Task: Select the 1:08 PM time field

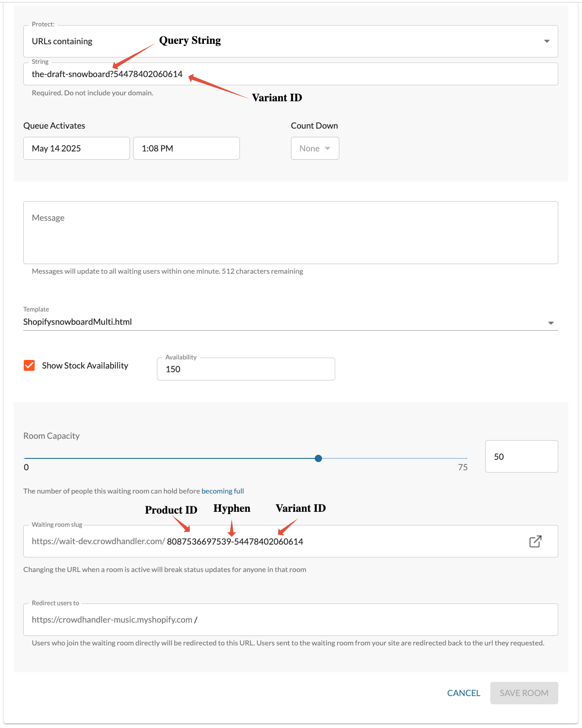Action: (187, 148)
